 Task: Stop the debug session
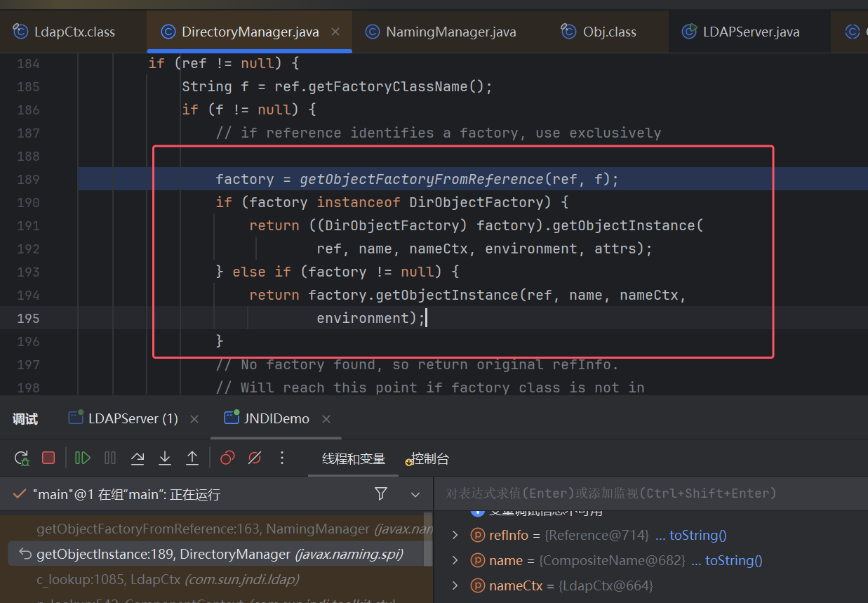(48, 458)
